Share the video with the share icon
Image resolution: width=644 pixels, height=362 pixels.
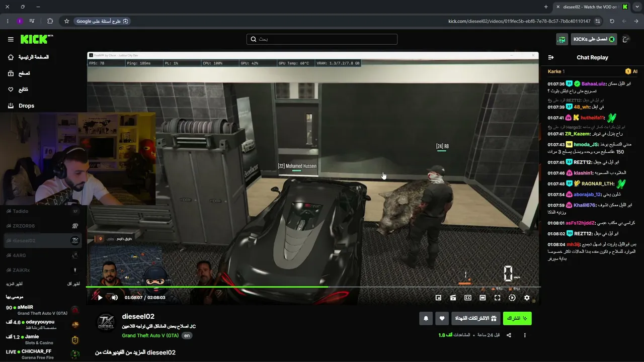pyautogui.click(x=509, y=335)
